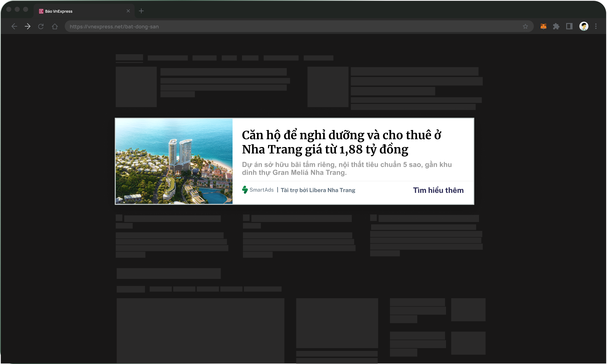Click the browser back arrow
Screen dimensions: 607x364
pos(14,27)
